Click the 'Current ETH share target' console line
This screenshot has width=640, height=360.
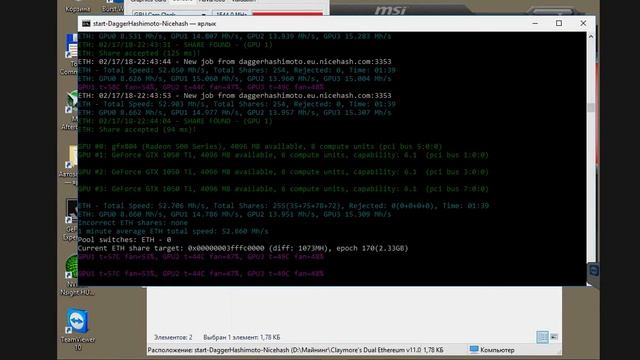(243, 248)
